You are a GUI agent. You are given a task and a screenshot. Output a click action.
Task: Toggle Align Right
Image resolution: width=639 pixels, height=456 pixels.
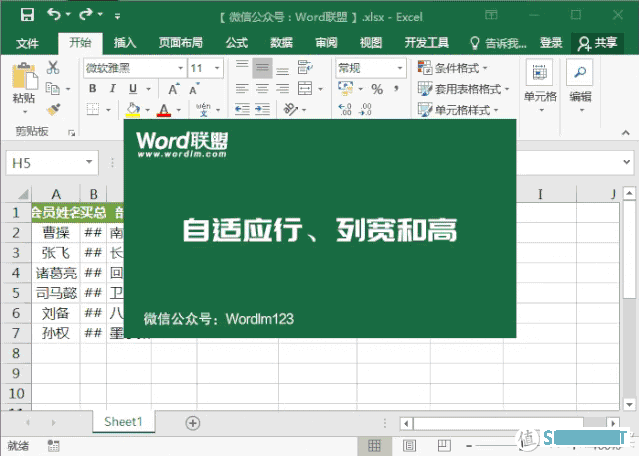[x=282, y=88]
